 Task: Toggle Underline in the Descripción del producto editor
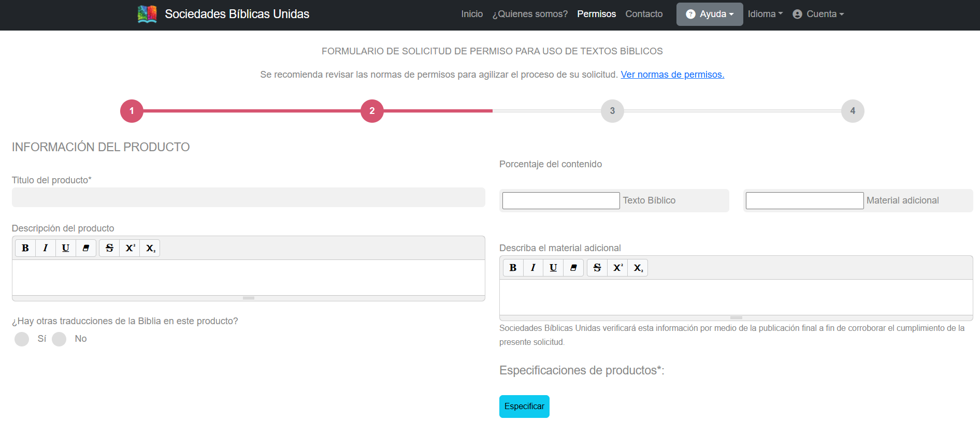pyautogui.click(x=66, y=248)
